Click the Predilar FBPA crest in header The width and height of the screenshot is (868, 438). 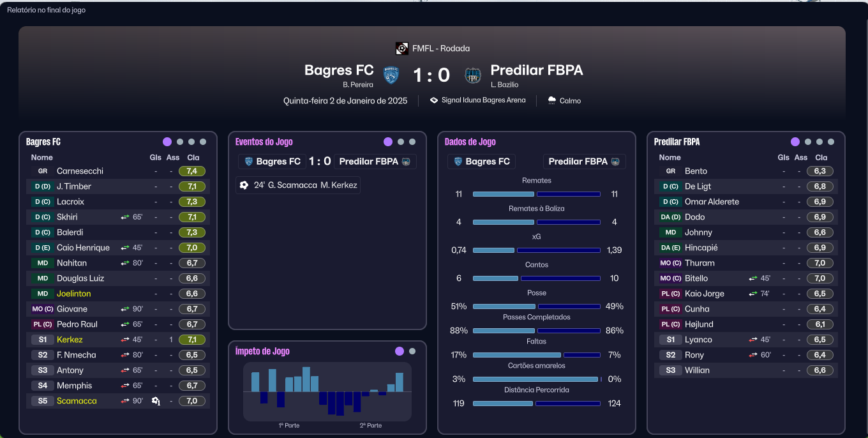pyautogui.click(x=472, y=75)
